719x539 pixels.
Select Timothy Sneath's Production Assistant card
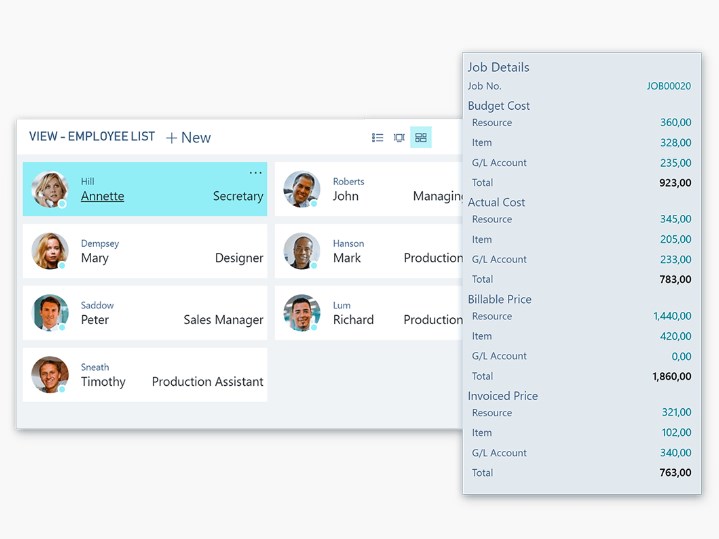(x=145, y=375)
